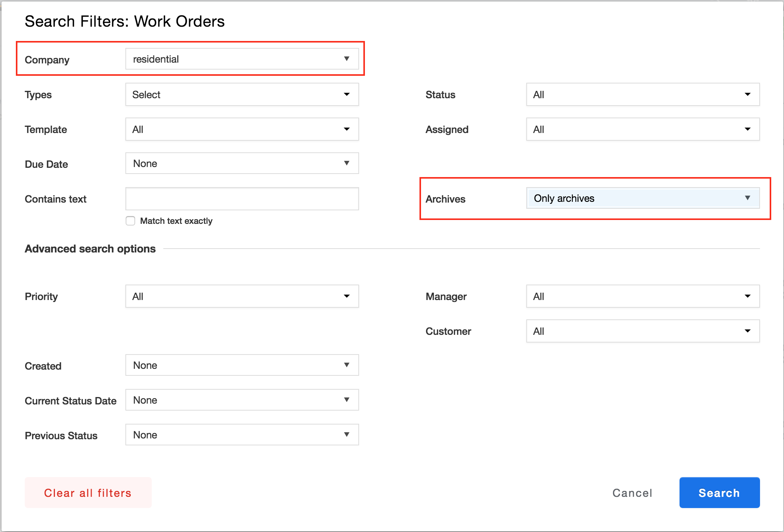This screenshot has height=532, width=784.
Task: Open the Status dropdown
Action: [642, 95]
